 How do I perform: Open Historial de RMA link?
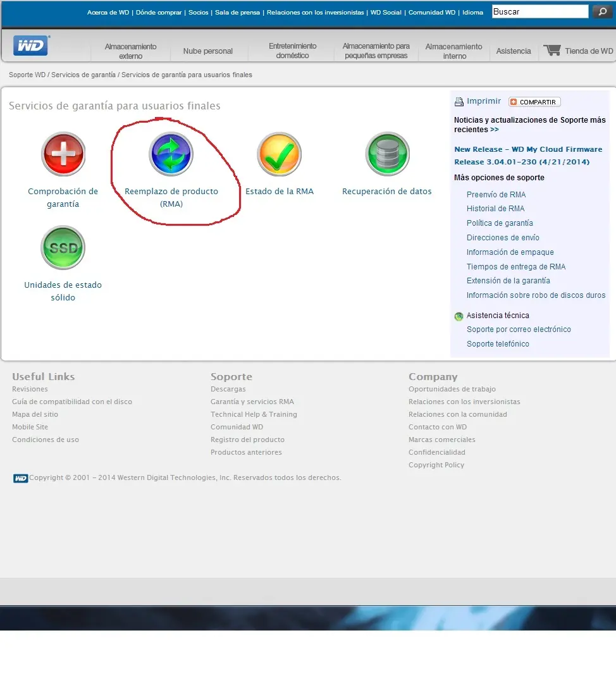coord(495,209)
